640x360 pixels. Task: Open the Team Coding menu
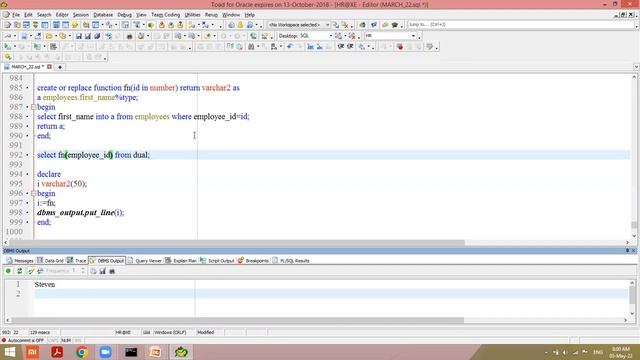pos(165,15)
